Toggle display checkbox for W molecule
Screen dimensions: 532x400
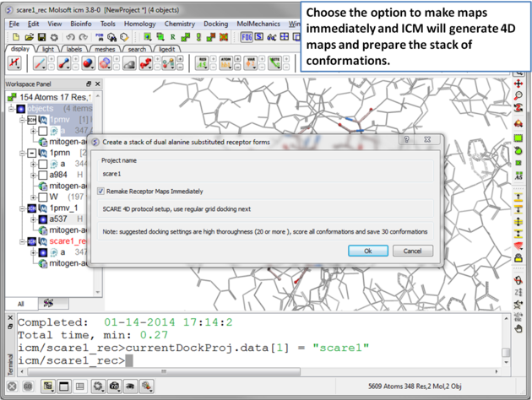point(43,197)
